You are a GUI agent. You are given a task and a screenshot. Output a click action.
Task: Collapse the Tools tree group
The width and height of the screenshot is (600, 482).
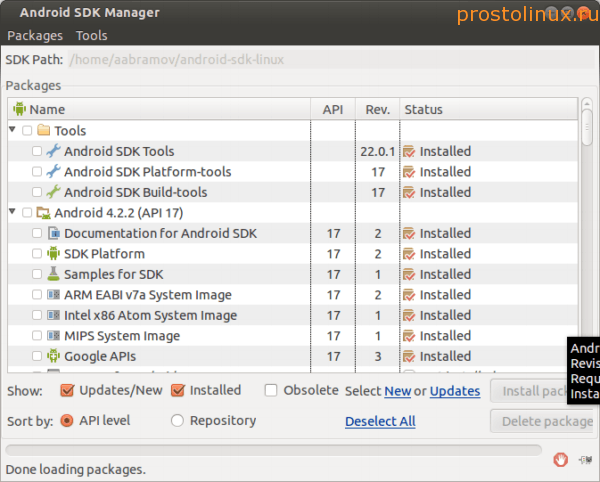[12, 130]
